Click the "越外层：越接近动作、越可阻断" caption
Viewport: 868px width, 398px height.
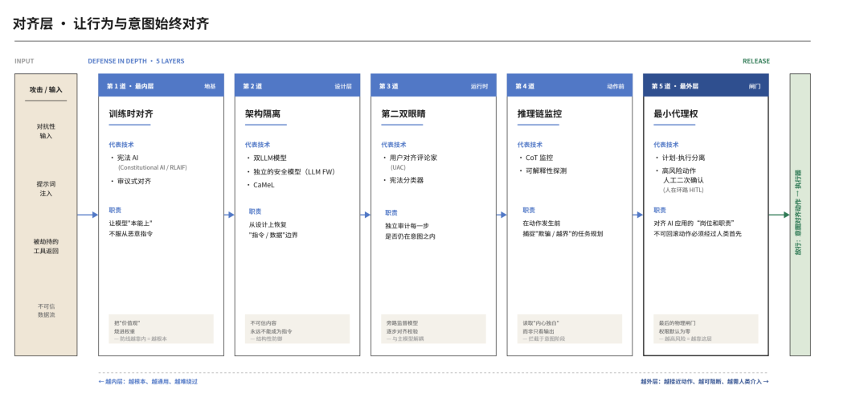pyautogui.click(x=705, y=381)
